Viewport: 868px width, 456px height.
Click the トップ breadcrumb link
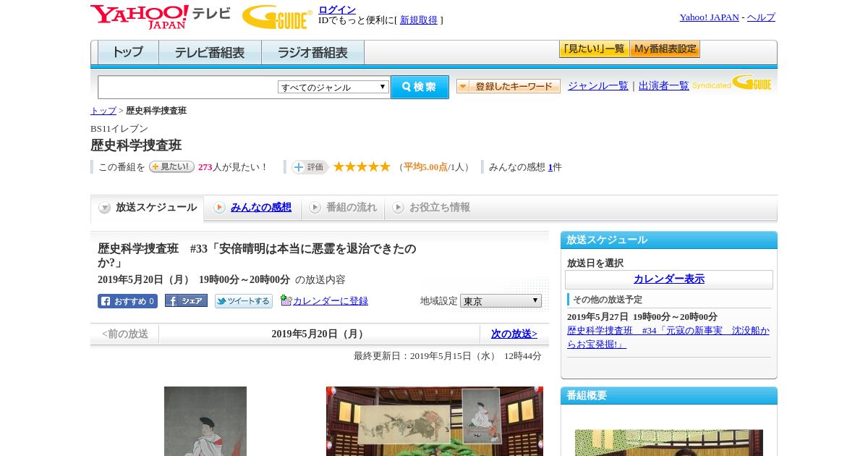point(103,111)
